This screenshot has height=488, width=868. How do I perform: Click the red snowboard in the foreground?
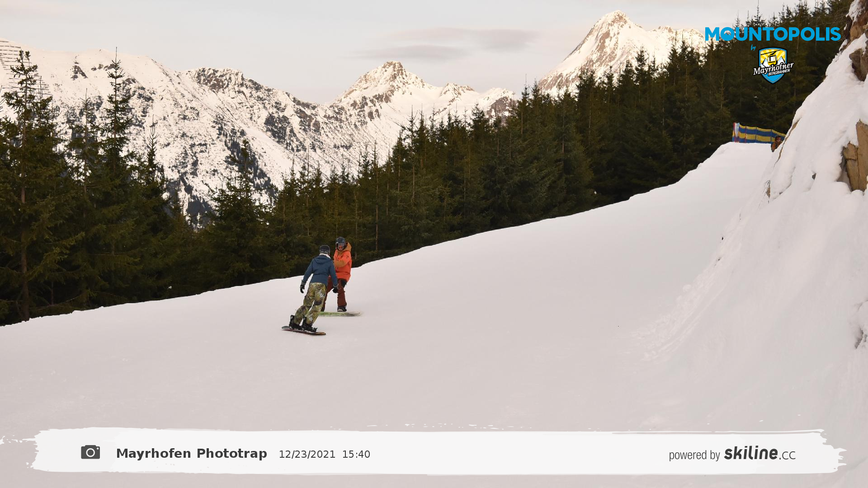304,331
